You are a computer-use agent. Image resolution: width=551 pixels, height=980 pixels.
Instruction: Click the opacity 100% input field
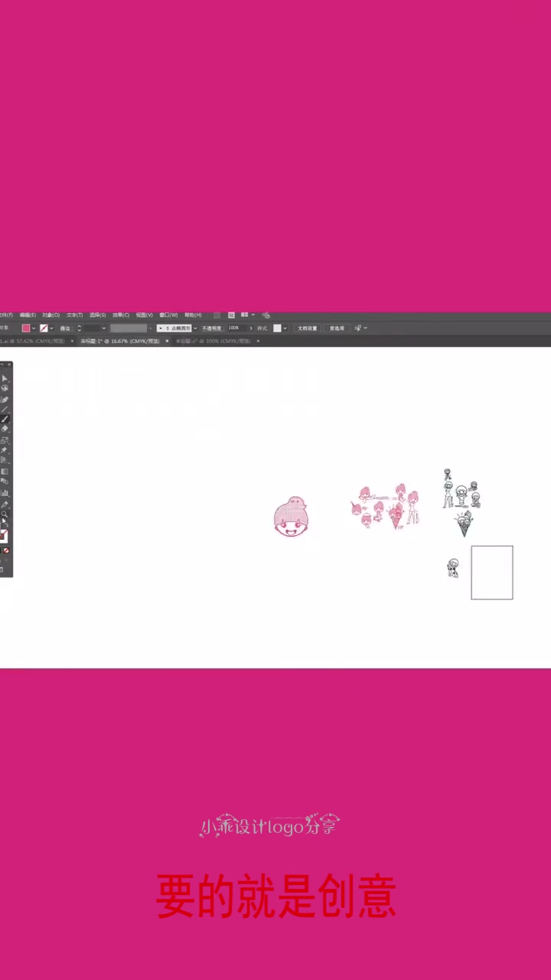tap(235, 328)
